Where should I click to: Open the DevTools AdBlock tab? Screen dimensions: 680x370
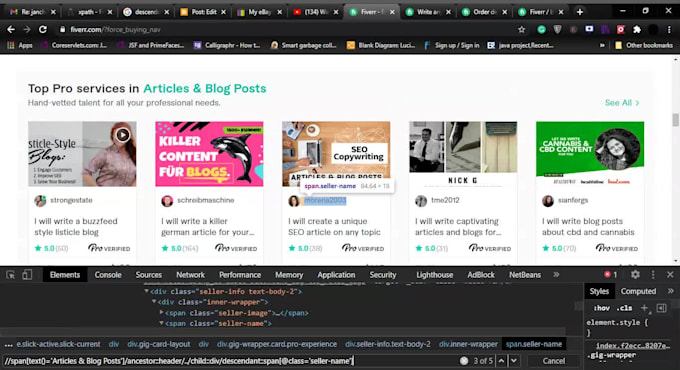tap(481, 275)
